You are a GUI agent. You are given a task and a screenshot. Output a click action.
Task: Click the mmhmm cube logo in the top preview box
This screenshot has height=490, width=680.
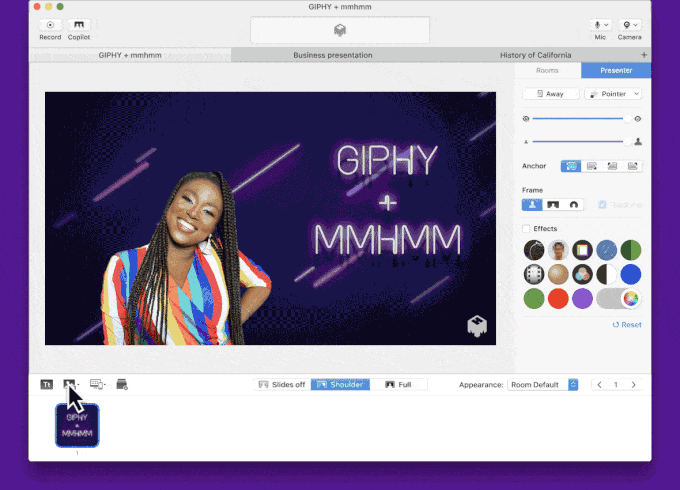[x=340, y=30]
